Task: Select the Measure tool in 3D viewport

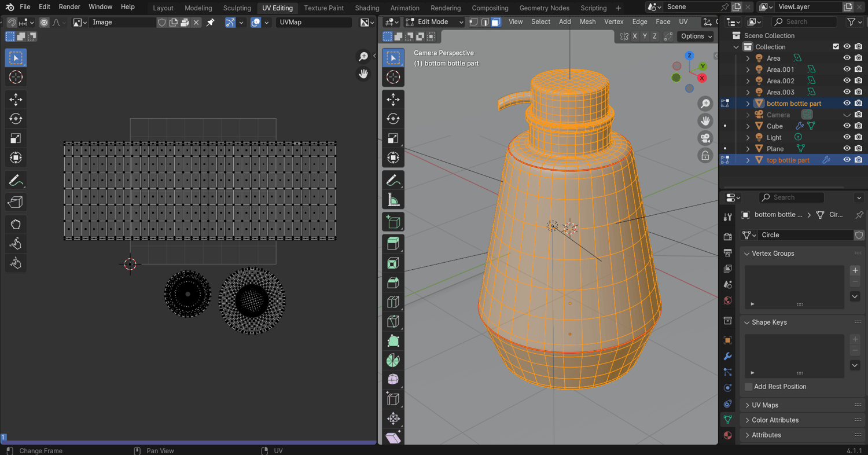Action: tap(393, 200)
